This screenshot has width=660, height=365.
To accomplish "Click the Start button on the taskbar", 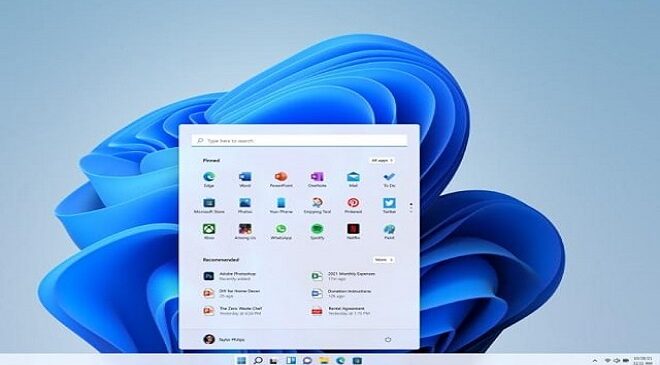I will click(x=241, y=360).
